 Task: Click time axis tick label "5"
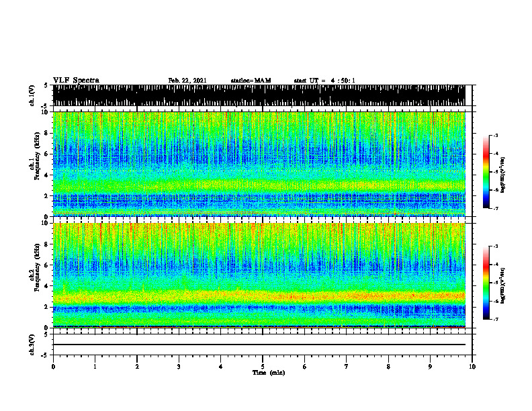click(263, 367)
